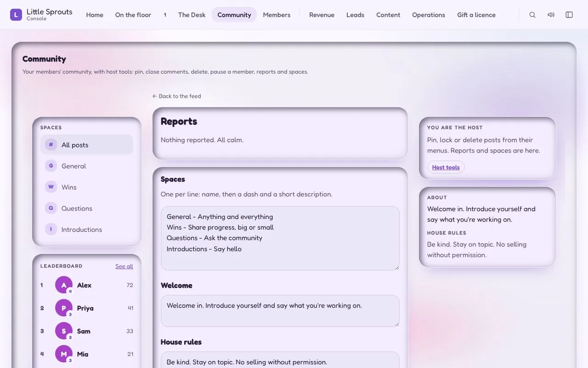
Task: Open the Questions space
Action: 87,208
